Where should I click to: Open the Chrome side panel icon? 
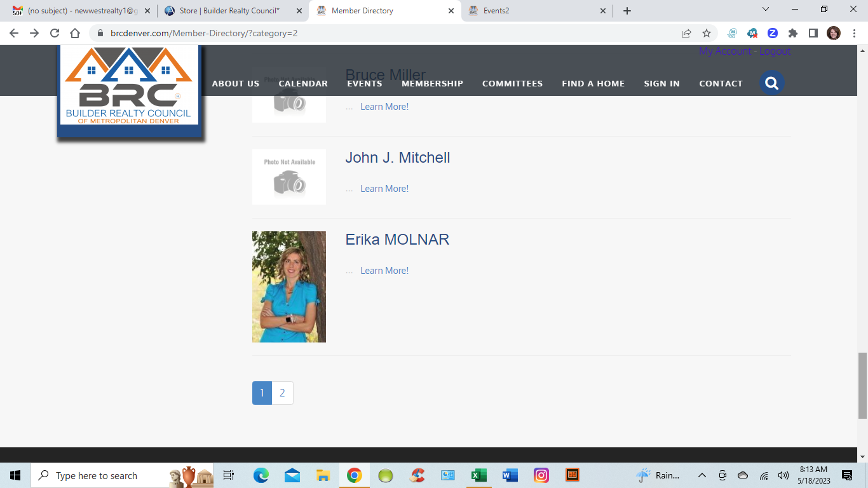point(813,33)
